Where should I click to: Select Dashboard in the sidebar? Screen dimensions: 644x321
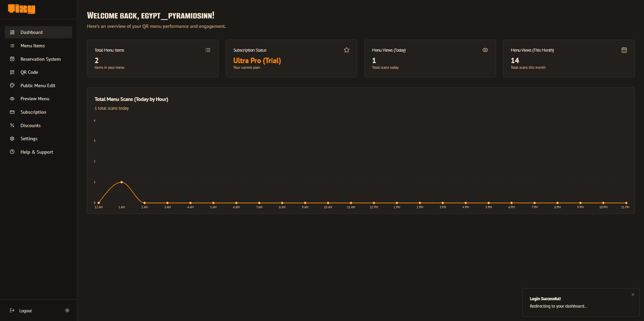(x=32, y=32)
